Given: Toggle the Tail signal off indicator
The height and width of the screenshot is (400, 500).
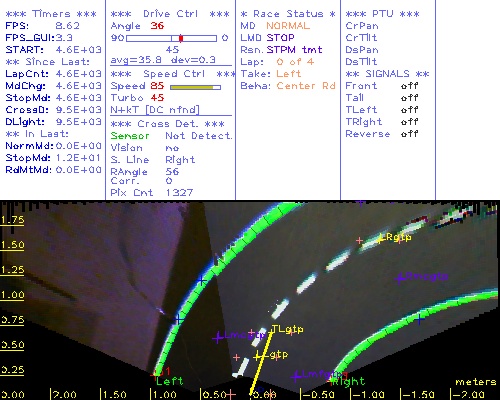Looking at the screenshot, I should [409, 98].
